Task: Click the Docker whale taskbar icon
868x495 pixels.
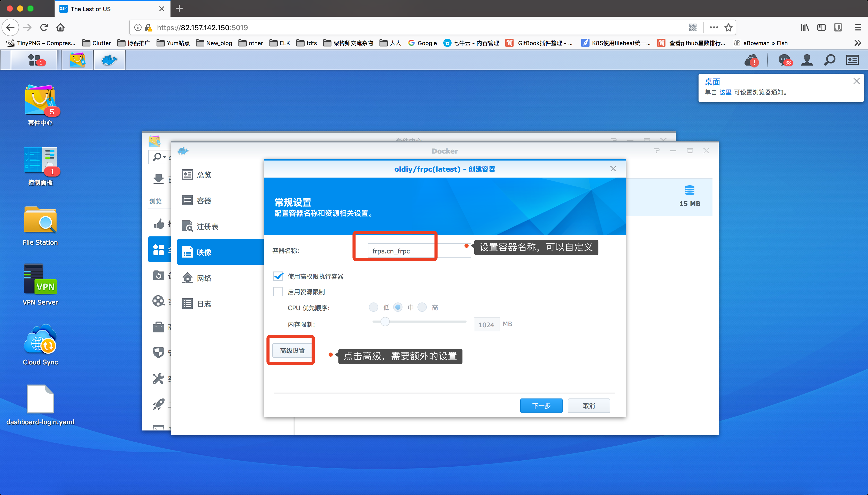Action: click(109, 60)
